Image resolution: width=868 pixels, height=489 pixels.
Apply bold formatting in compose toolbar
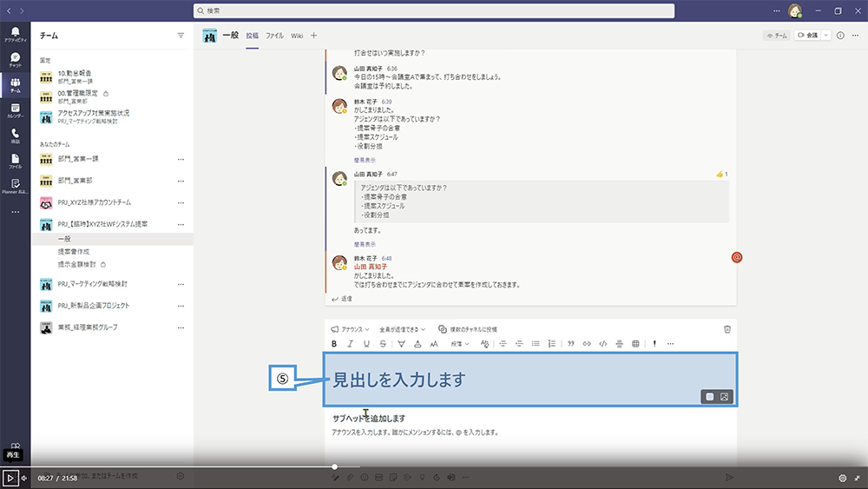click(x=334, y=344)
